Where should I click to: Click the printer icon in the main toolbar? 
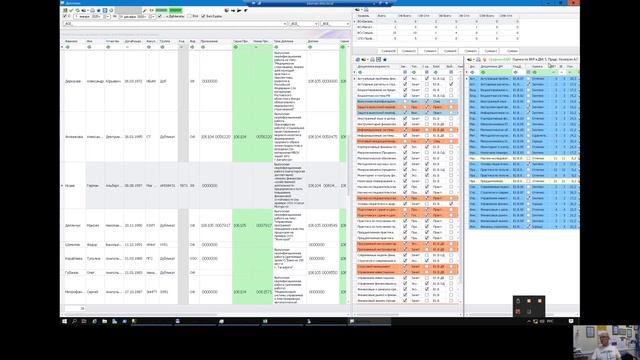pyautogui.click(x=93, y=10)
